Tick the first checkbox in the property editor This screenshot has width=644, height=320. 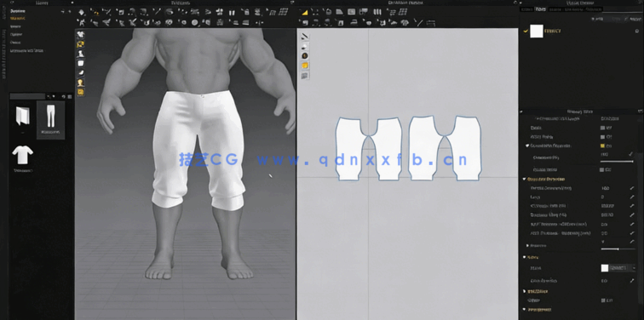pos(602,128)
